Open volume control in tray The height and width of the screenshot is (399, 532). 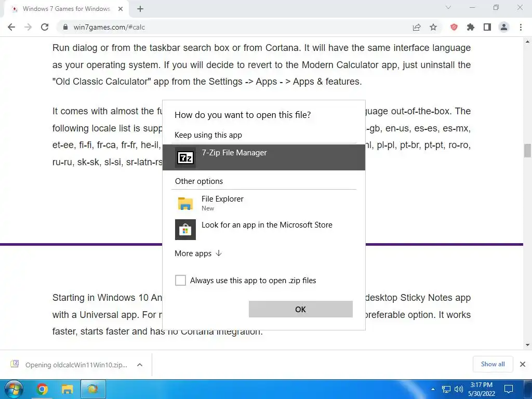(459, 390)
